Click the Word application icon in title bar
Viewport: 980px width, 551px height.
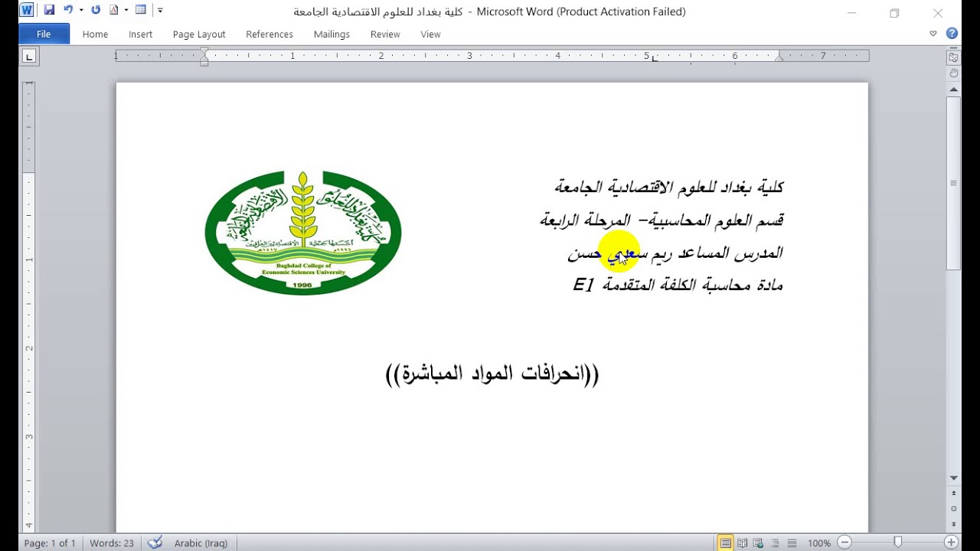coord(26,11)
